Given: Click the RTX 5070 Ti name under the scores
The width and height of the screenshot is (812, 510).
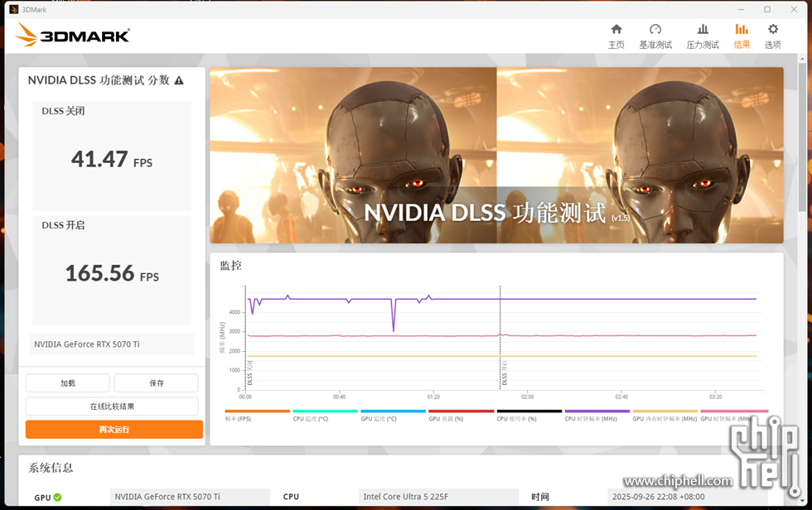Looking at the screenshot, I should [x=87, y=344].
